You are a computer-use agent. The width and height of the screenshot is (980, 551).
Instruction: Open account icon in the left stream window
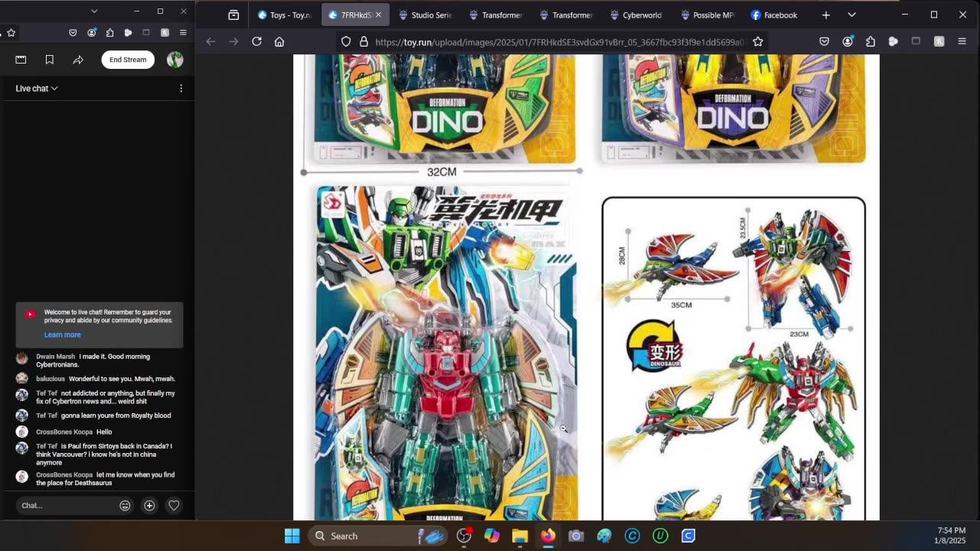(92, 33)
